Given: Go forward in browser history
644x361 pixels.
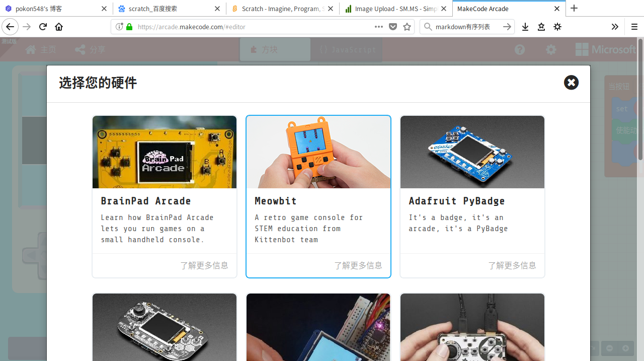Looking at the screenshot, I should (x=27, y=27).
